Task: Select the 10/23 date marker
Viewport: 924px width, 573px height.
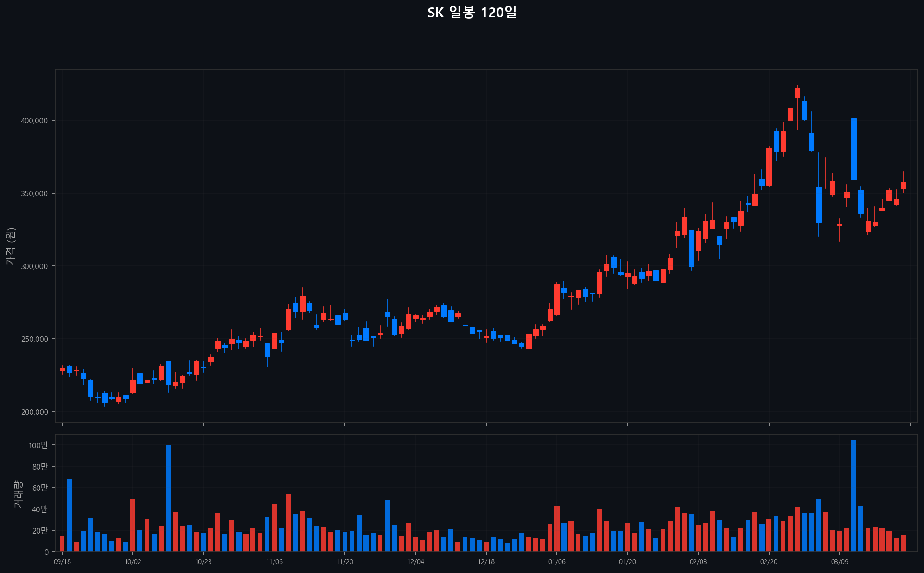Action: pos(203,562)
